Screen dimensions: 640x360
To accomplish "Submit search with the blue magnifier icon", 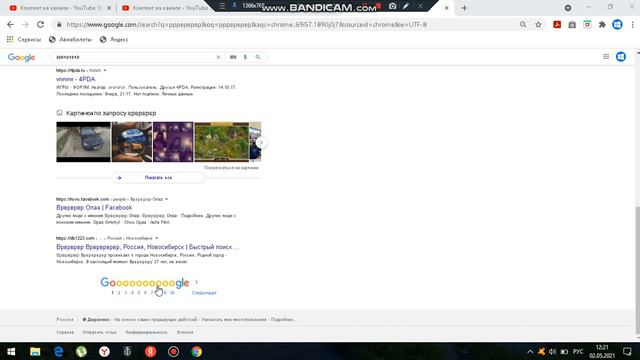I will (x=258, y=57).
